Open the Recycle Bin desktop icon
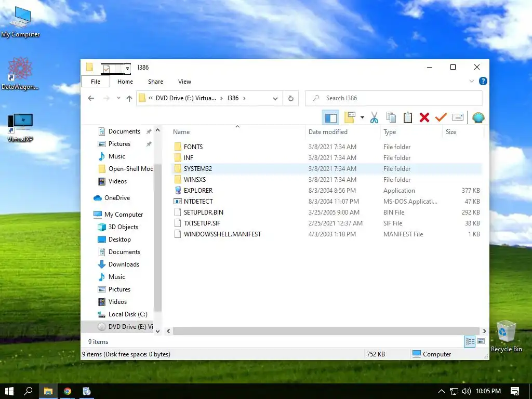Image resolution: width=532 pixels, height=399 pixels. (506, 337)
